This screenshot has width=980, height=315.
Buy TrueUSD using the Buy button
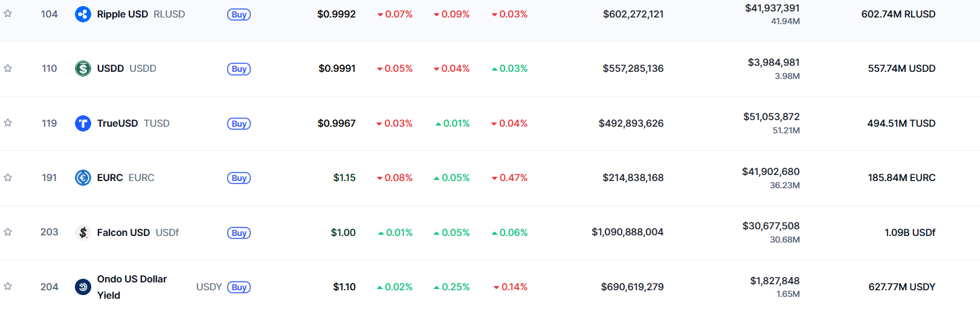[239, 124]
